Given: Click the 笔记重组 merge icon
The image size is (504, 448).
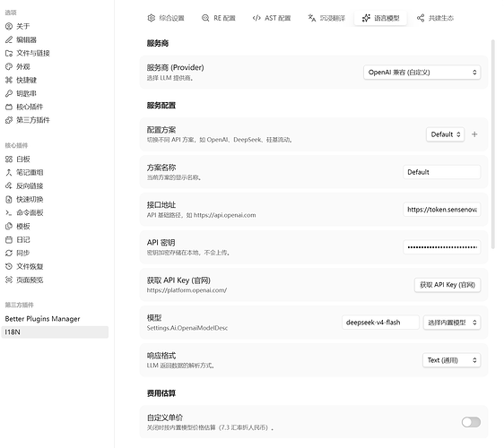Looking at the screenshot, I should [x=9, y=172].
